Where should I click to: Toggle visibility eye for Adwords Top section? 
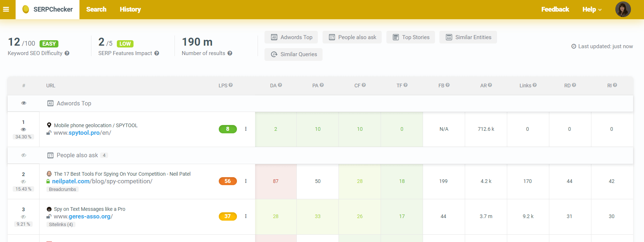pyautogui.click(x=24, y=103)
